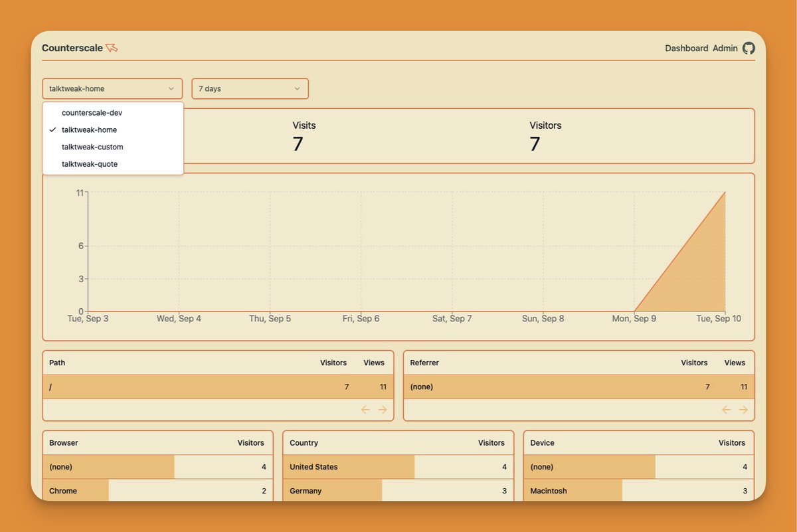Click the Fri, Sep 6 chart axis label
797x532 pixels.
tap(361, 319)
